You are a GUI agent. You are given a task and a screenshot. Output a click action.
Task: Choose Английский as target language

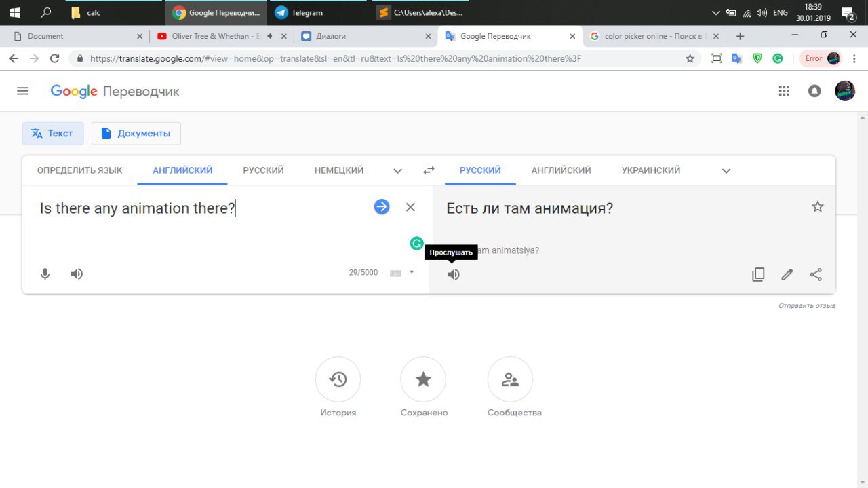tap(561, 170)
